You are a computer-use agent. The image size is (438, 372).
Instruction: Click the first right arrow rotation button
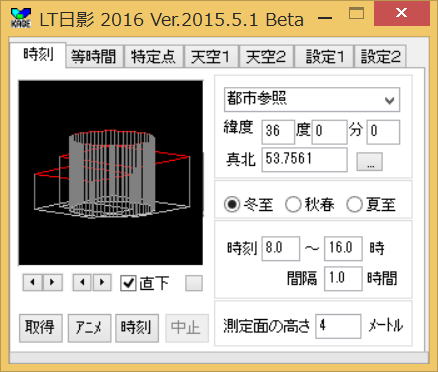pos(52,282)
